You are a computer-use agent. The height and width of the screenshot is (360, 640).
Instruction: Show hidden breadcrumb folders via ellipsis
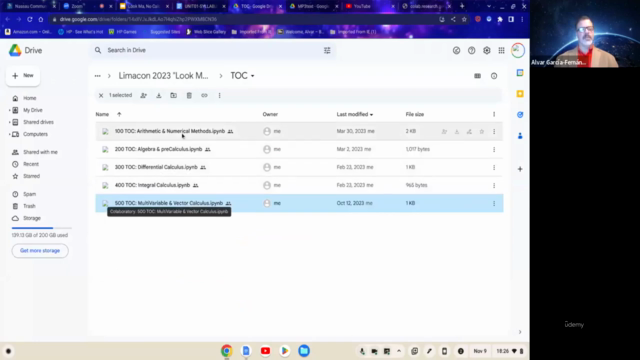tap(98, 76)
